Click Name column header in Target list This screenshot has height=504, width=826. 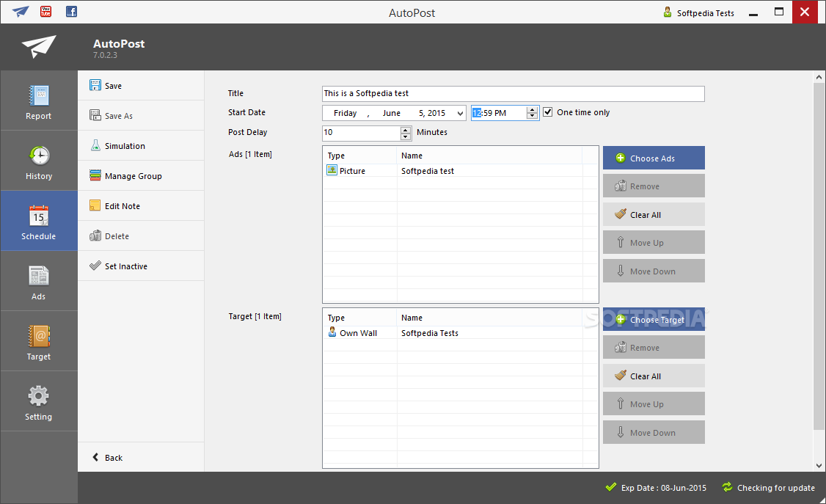tap(489, 318)
